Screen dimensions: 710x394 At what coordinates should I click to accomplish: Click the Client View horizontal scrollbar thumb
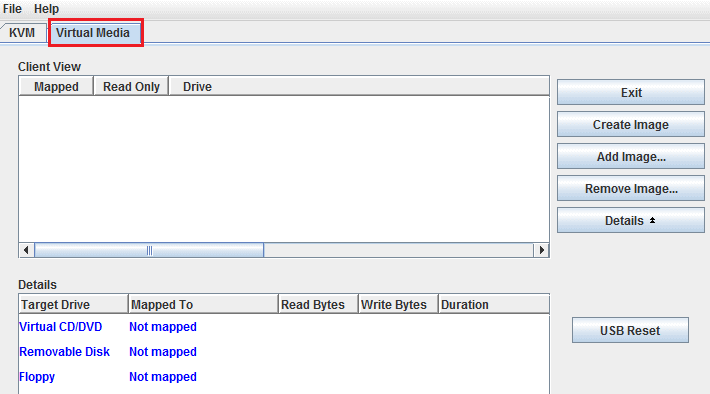click(149, 250)
